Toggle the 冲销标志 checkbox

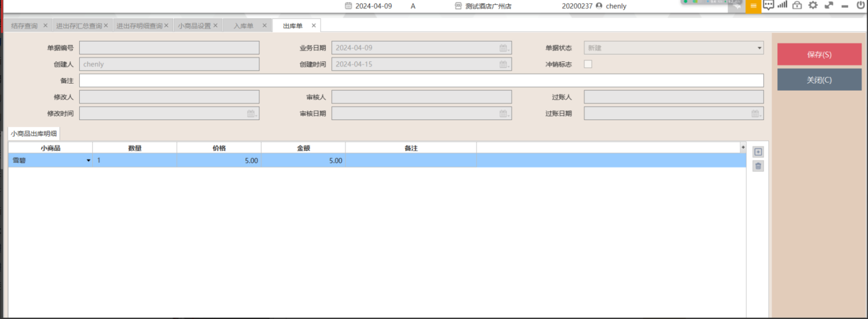[x=588, y=64]
